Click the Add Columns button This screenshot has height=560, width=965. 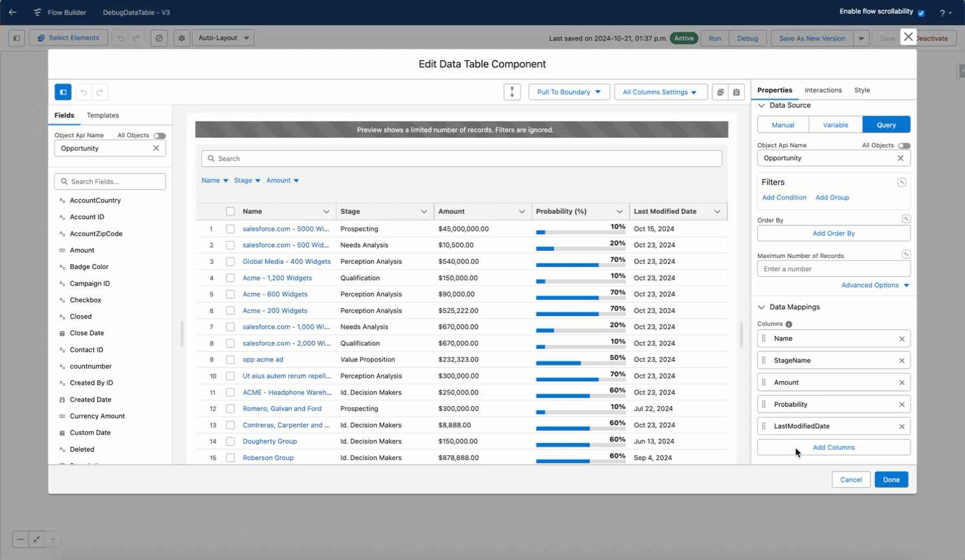834,447
